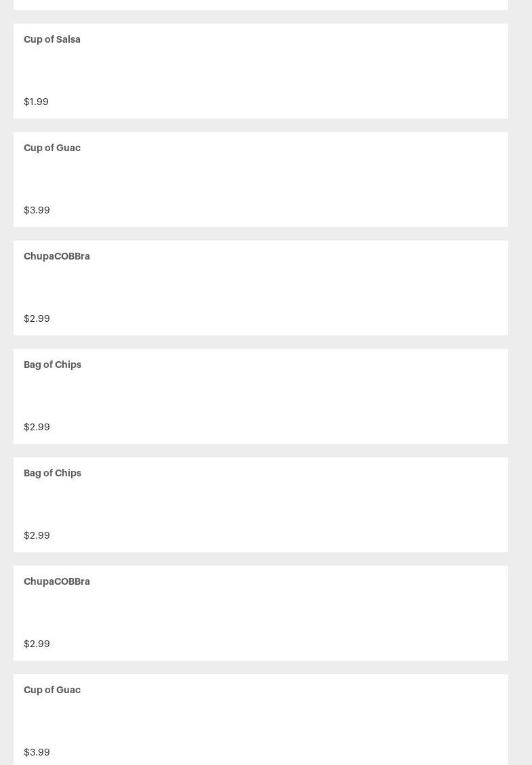Choose the first Bag of Chips title
The height and width of the screenshot is (765, 532).
[52, 365]
